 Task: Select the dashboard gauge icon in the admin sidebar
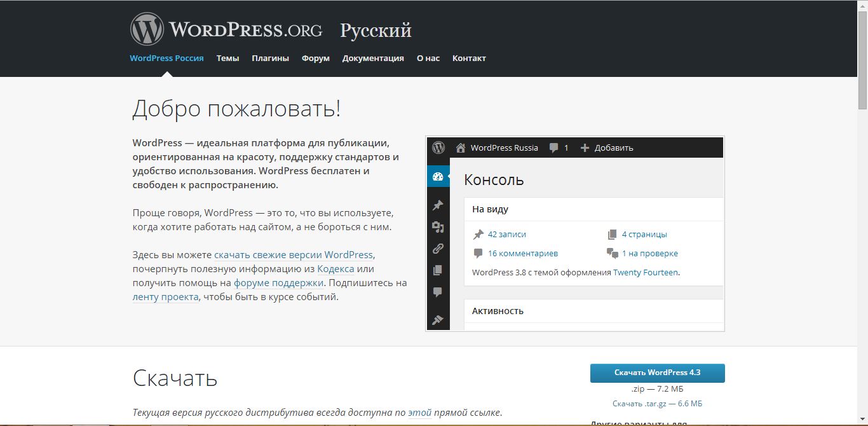(438, 177)
